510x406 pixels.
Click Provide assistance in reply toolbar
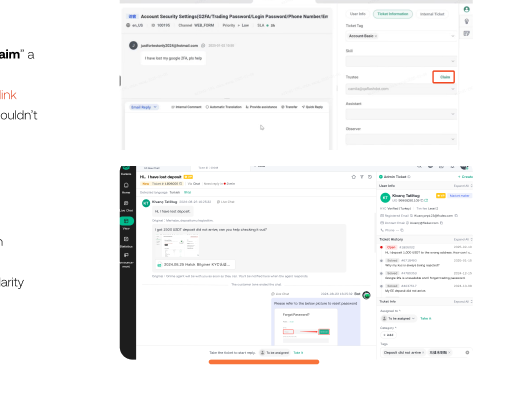coord(261,107)
